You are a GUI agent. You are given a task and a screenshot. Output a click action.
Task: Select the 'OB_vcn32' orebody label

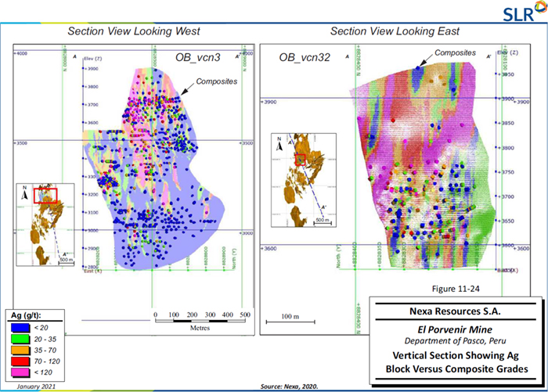pos(305,57)
